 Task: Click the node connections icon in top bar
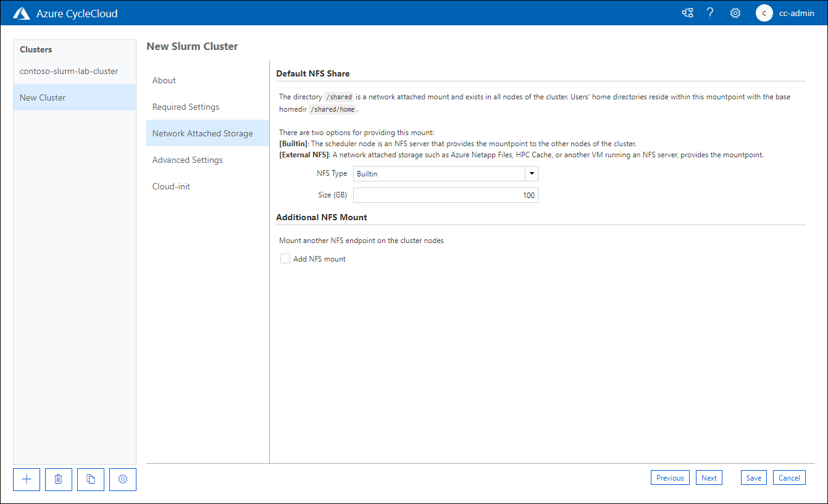pos(687,12)
